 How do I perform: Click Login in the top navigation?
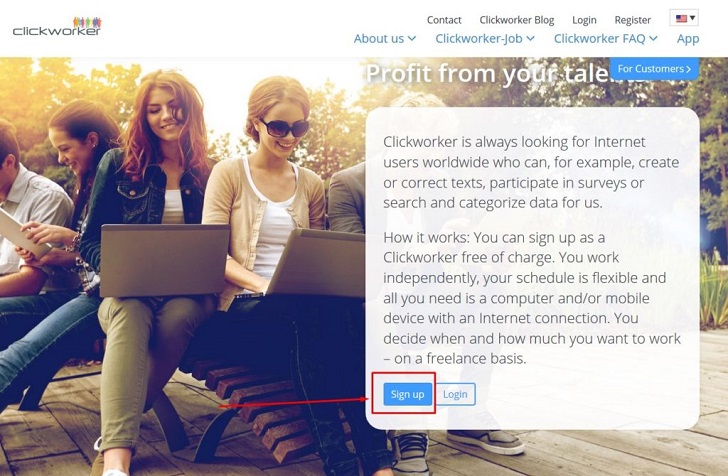pyautogui.click(x=584, y=20)
